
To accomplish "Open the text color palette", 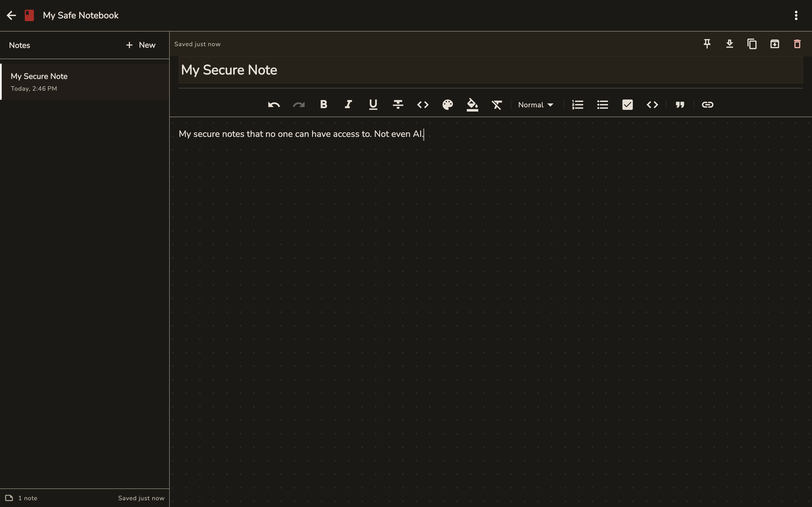I will pos(448,104).
